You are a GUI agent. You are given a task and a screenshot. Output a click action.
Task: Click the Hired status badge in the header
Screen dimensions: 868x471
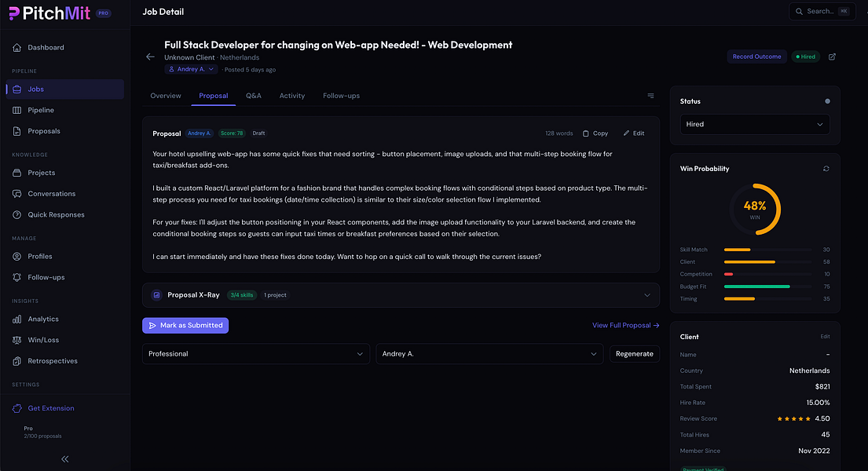pyautogui.click(x=805, y=57)
